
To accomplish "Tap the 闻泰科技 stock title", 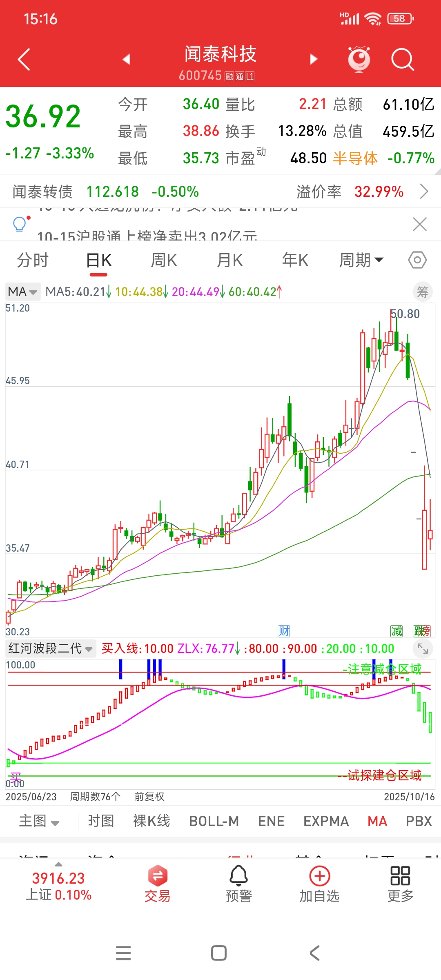I will pyautogui.click(x=220, y=54).
